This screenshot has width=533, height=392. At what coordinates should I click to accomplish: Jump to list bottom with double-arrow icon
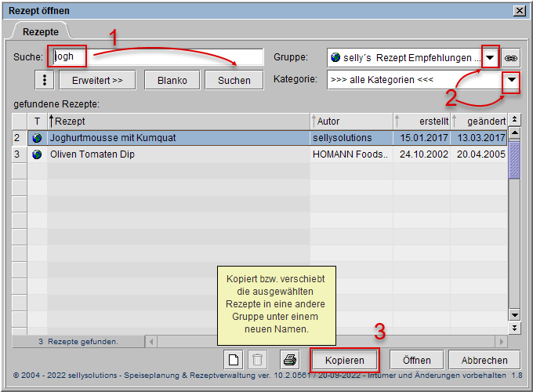coord(514,329)
